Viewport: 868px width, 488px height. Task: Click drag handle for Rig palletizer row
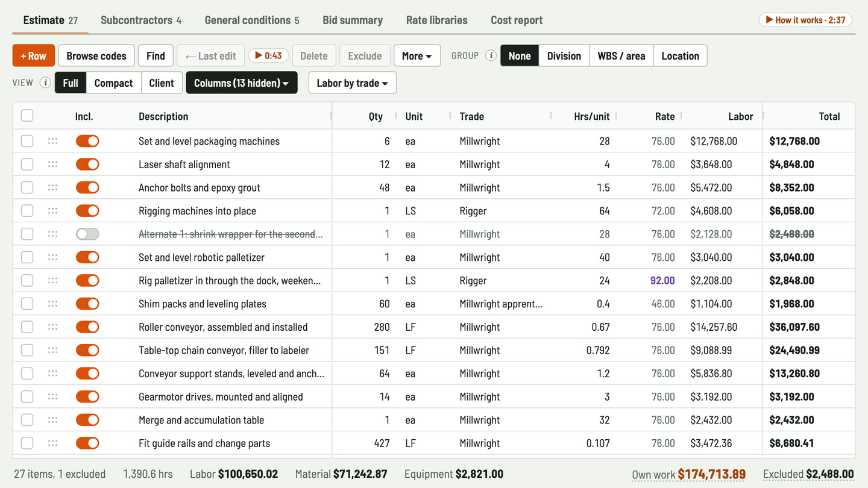(x=52, y=281)
